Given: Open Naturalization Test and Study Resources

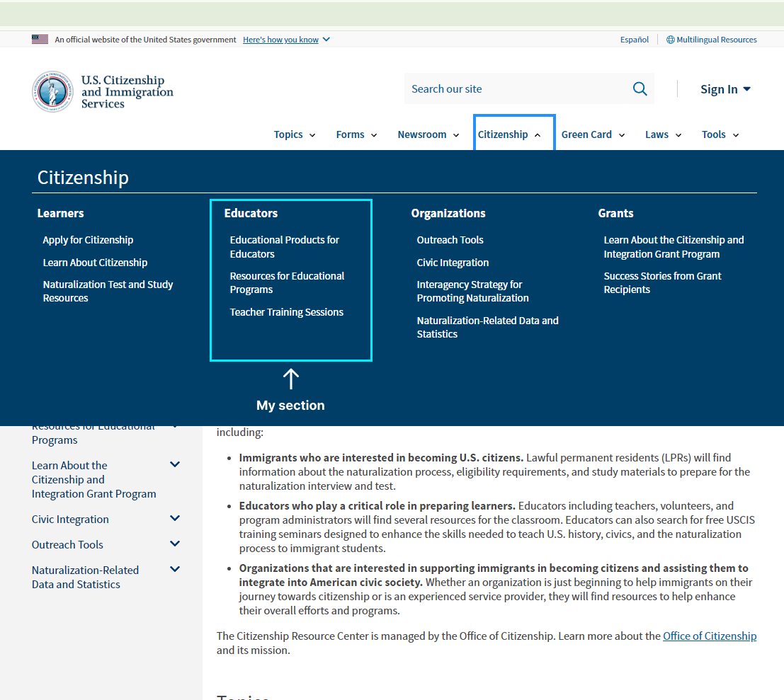Looking at the screenshot, I should click(x=108, y=292).
